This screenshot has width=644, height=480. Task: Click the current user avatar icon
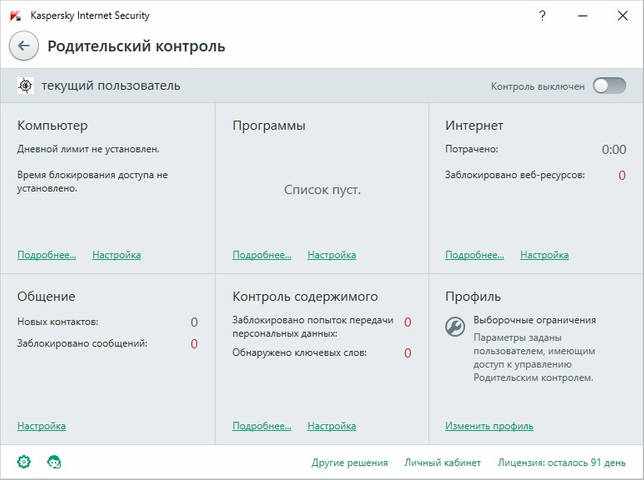click(25, 85)
